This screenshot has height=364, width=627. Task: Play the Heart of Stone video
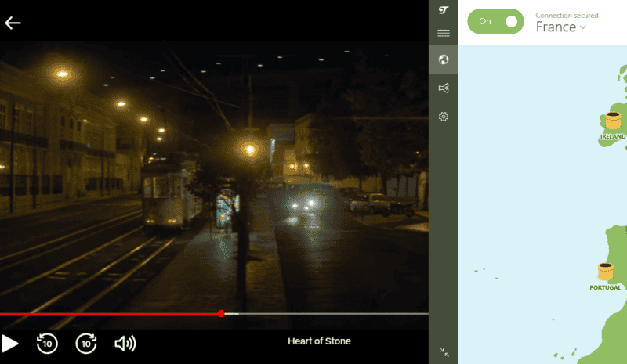10,344
